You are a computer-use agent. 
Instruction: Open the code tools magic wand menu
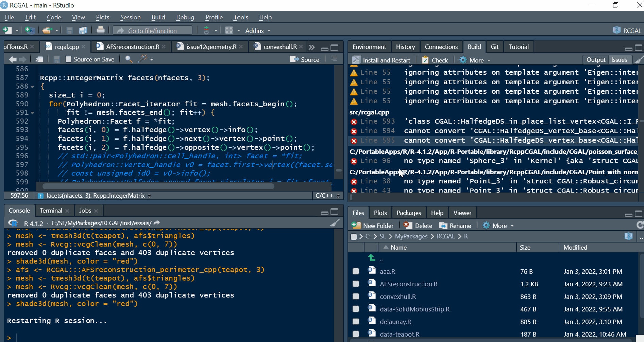[143, 59]
